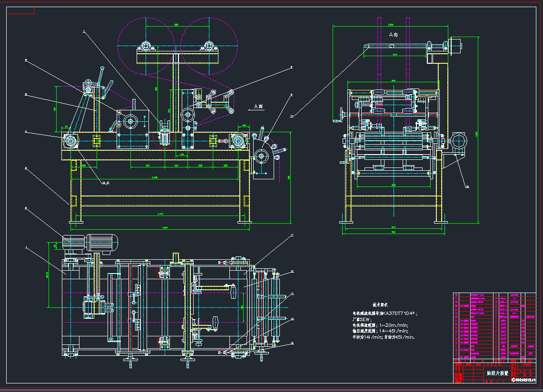Click the A向 title above the side view

[394, 35]
